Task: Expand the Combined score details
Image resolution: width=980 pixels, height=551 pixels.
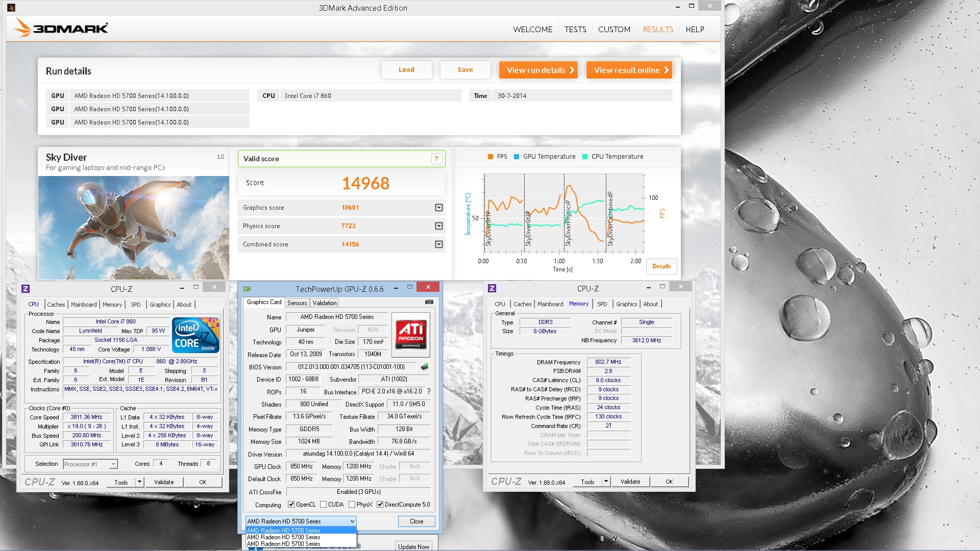Action: click(x=438, y=244)
